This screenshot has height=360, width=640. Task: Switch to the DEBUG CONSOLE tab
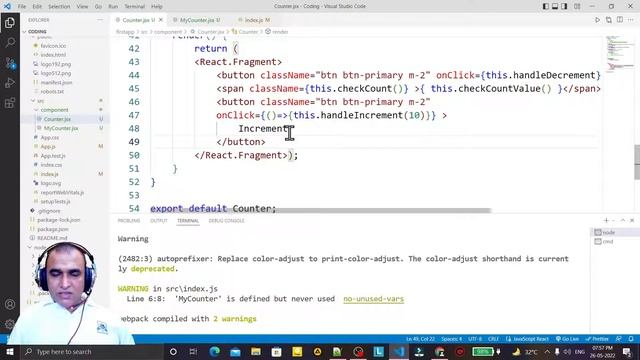[227, 220]
